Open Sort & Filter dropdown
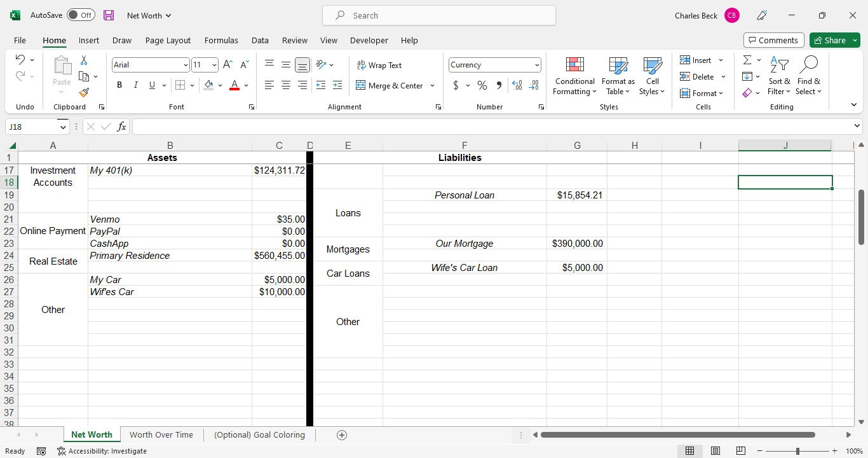The width and height of the screenshot is (868, 458). pos(779,76)
